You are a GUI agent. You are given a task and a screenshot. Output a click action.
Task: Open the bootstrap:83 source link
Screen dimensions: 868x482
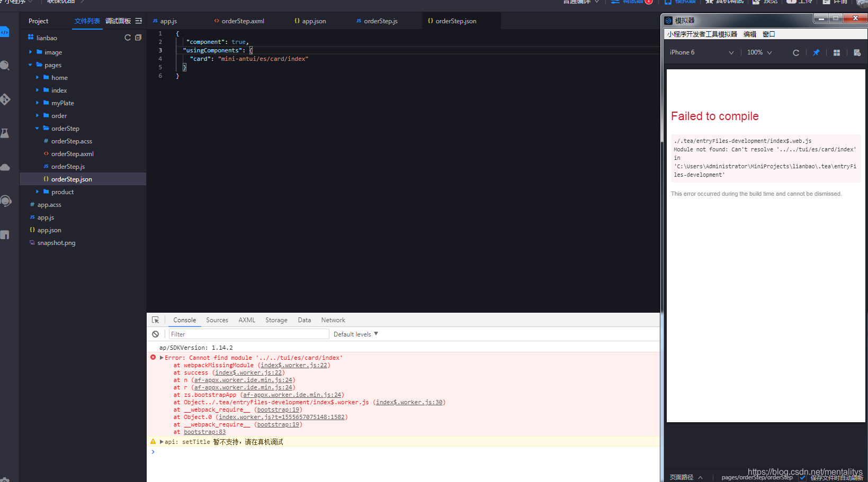204,432
